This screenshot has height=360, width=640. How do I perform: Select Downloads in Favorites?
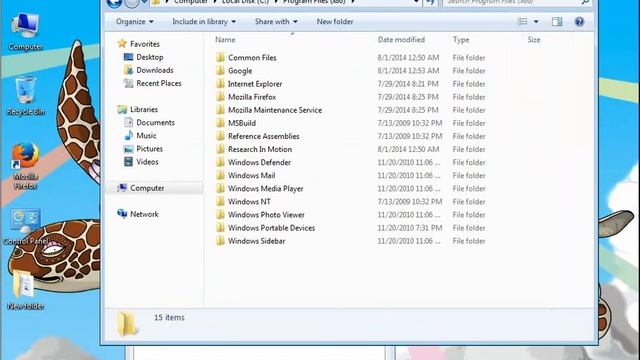[155, 70]
